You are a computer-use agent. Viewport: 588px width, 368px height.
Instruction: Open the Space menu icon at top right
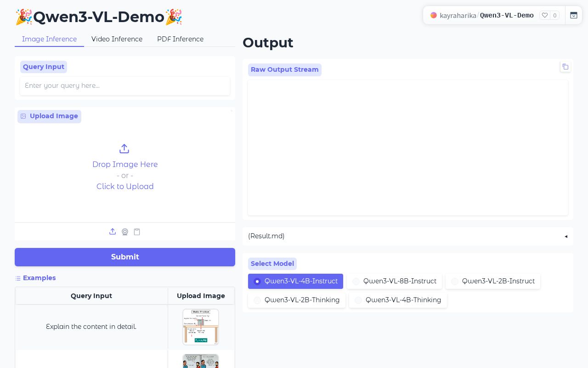tap(574, 15)
